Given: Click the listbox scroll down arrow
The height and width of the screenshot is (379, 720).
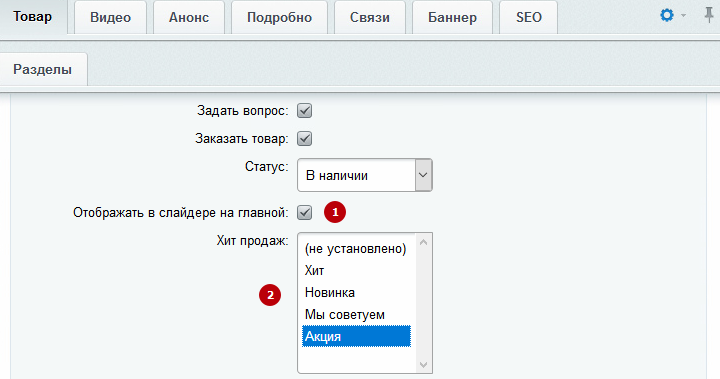Looking at the screenshot, I should coord(423,365).
